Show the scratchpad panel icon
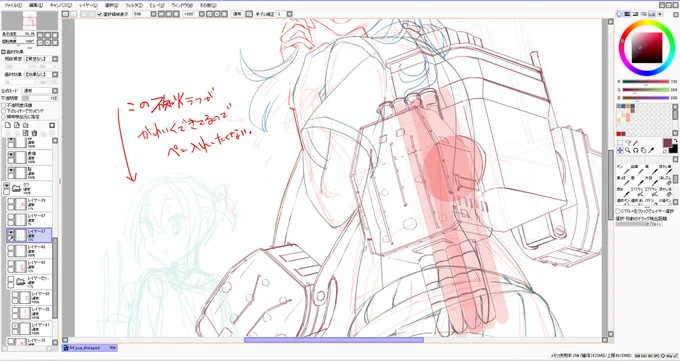This screenshot has width=680, height=361. (659, 14)
